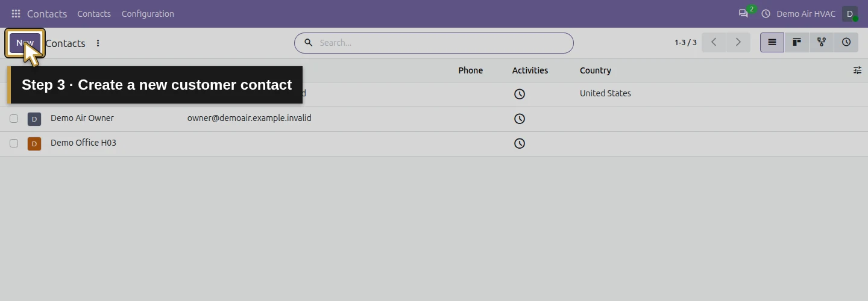Select the Demo Air Owner checkbox
868x301 pixels.
[14, 119]
